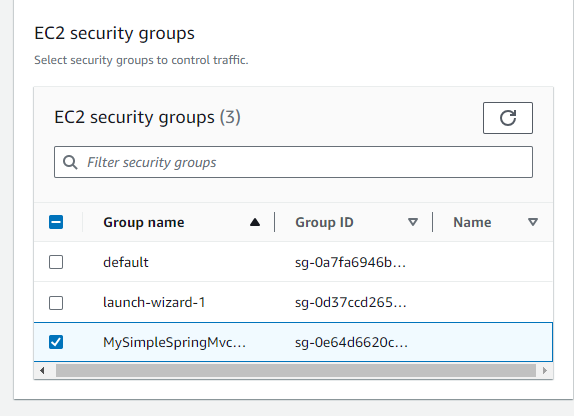
Task: Focus the Filter security groups search field
Action: 293,162
